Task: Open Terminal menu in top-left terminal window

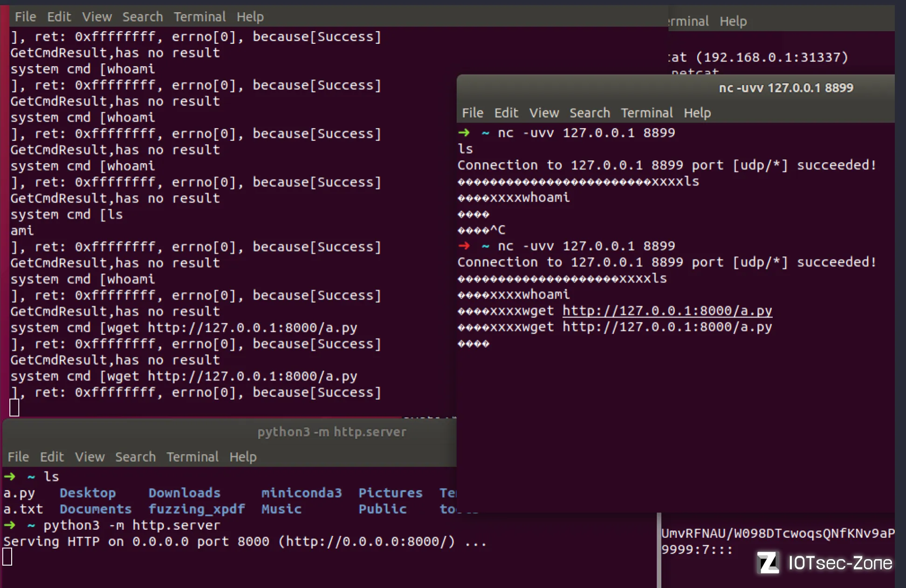Action: click(x=199, y=17)
